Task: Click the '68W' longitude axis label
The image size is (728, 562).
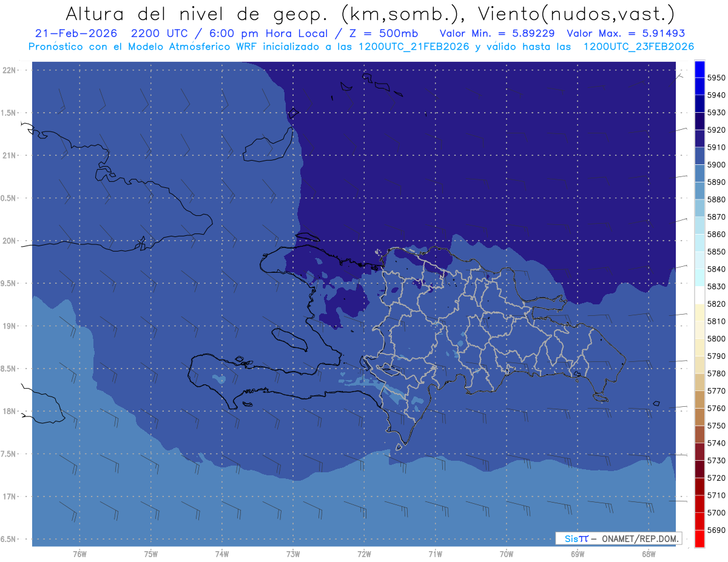Action: point(649,554)
